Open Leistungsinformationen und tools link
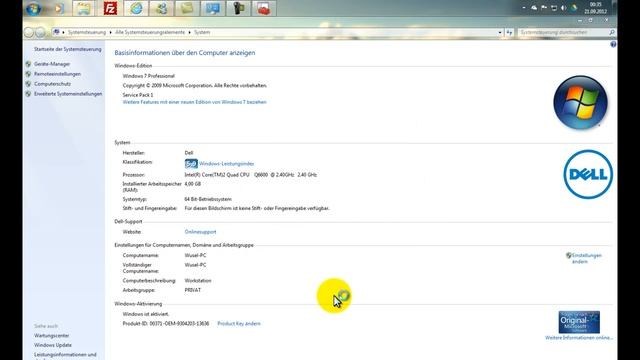The image size is (640, 360). (65, 355)
